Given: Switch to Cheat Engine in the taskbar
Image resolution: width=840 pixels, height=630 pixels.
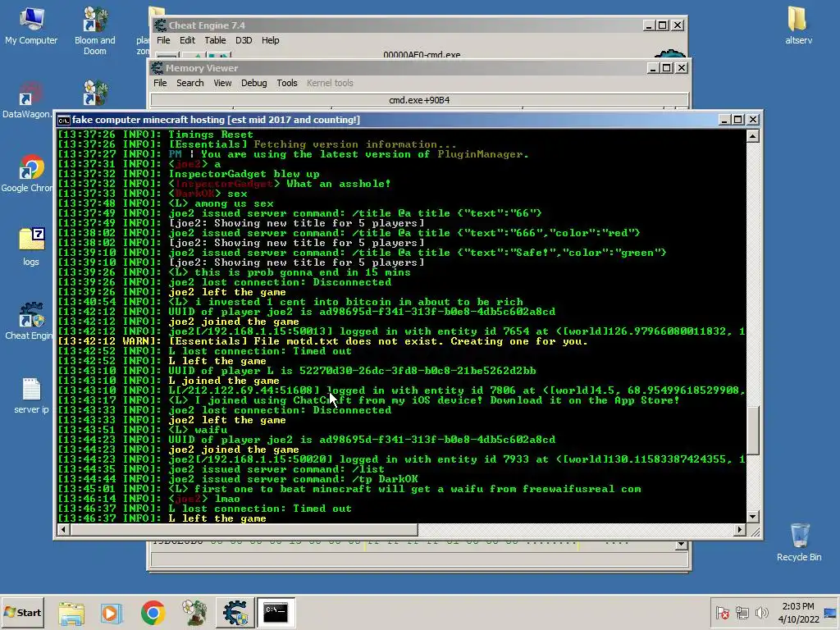Looking at the screenshot, I should (235, 613).
